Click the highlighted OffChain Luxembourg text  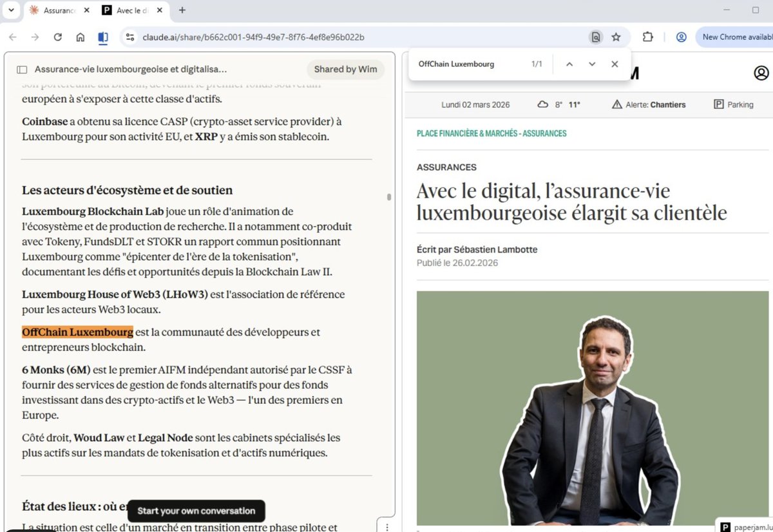[77, 332]
